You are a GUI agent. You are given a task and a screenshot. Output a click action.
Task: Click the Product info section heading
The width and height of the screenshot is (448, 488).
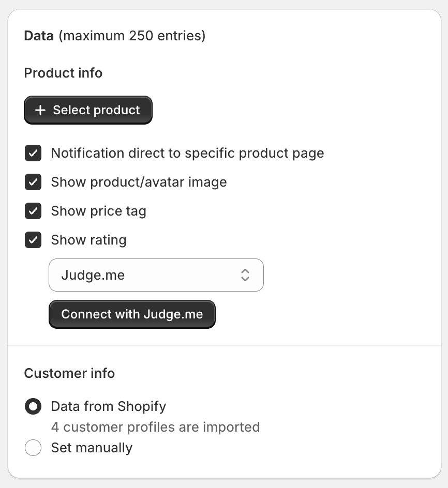click(x=63, y=73)
